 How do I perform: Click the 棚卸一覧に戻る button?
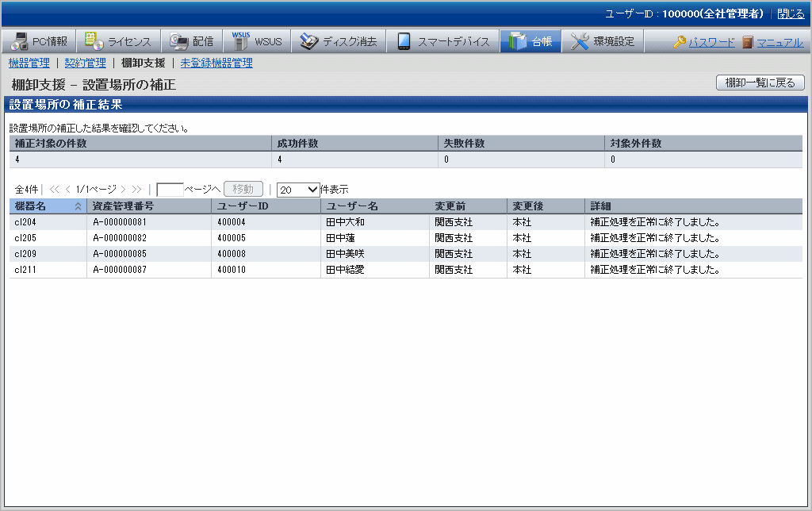[760, 83]
